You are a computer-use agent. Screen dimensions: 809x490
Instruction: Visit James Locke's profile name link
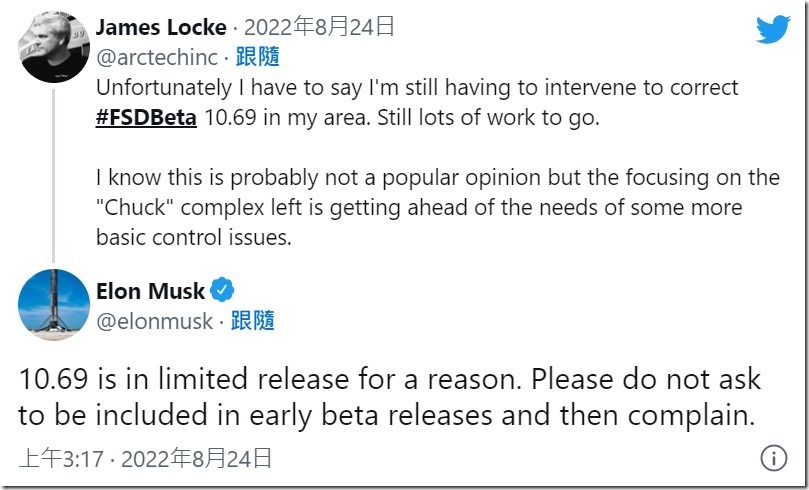click(x=158, y=29)
